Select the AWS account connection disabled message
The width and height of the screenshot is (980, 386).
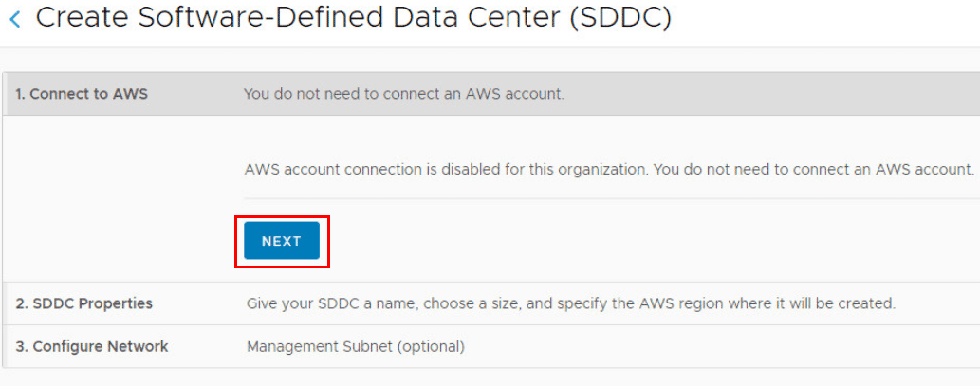pyautogui.click(x=609, y=169)
